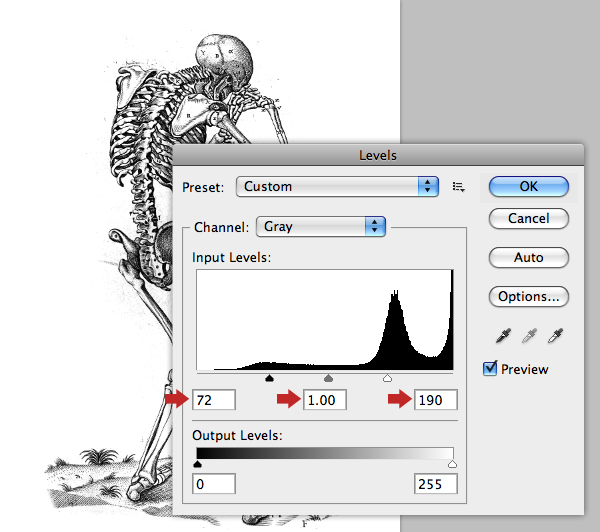Viewport: 600px width, 532px height.
Task: Open the Channel dropdown showing Gray
Action: (321, 227)
